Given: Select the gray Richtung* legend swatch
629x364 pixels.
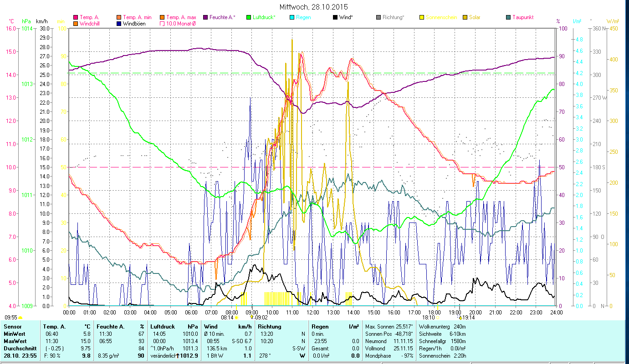Looking at the screenshot, I should point(378,18).
